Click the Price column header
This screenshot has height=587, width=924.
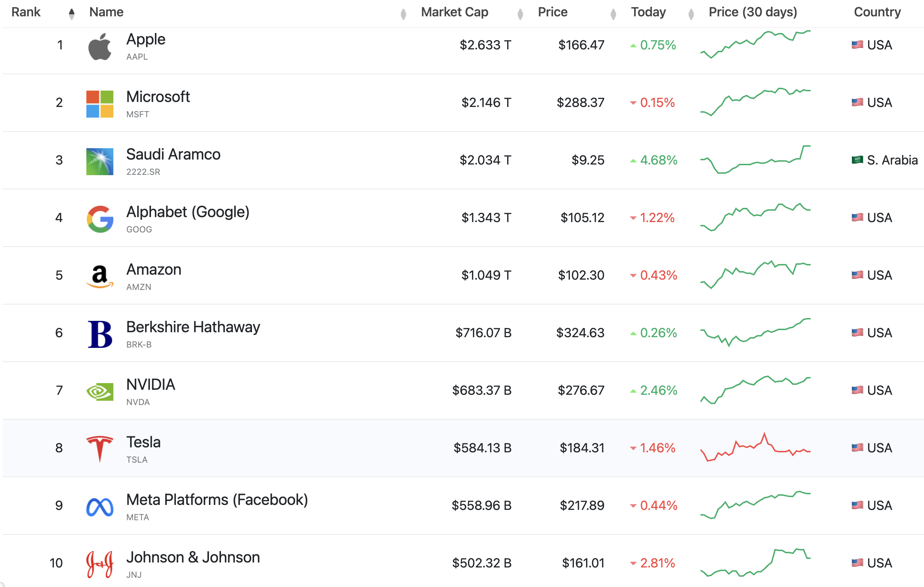pos(553,12)
